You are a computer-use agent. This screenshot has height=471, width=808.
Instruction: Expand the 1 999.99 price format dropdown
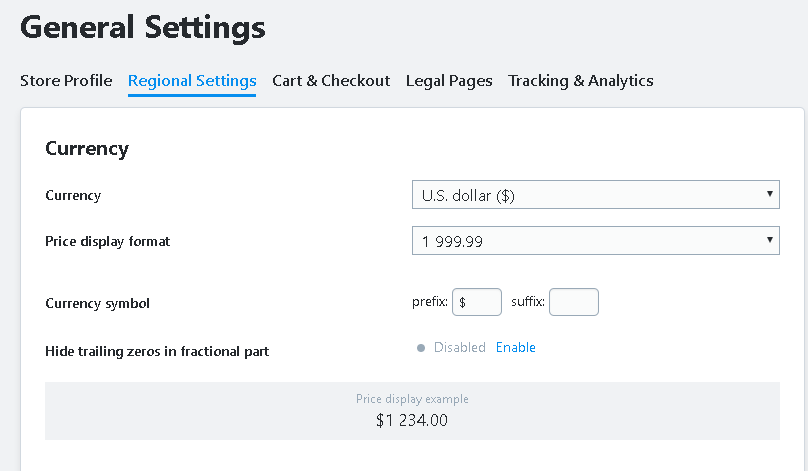coord(595,241)
